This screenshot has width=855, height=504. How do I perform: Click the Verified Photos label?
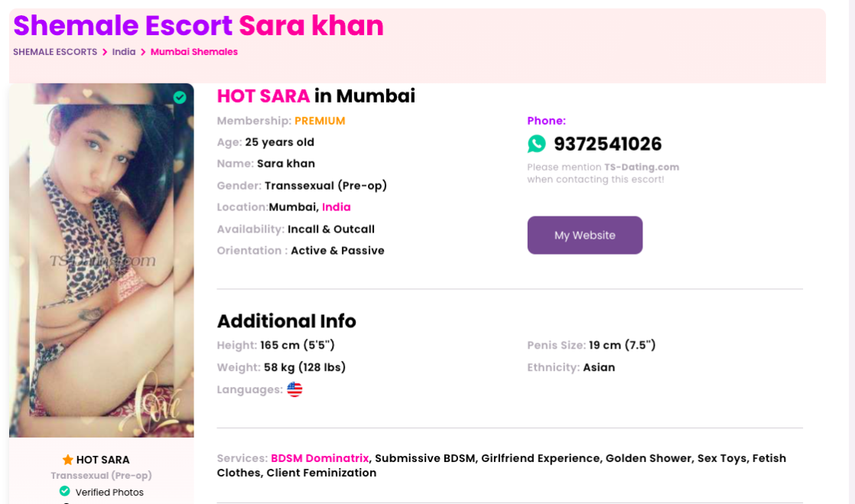[x=109, y=492]
